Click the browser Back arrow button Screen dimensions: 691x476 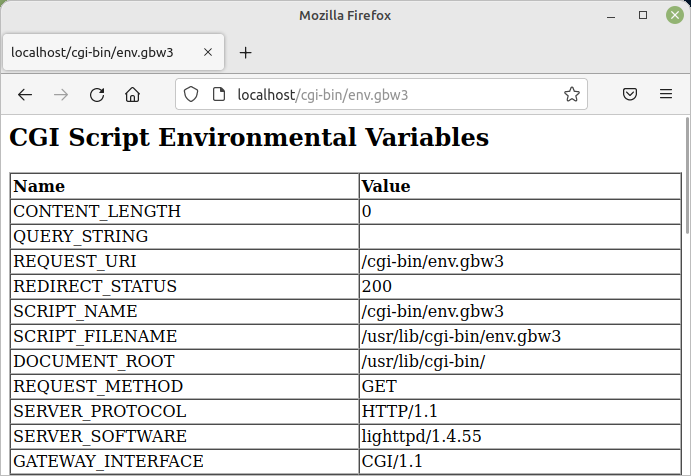click(x=25, y=95)
